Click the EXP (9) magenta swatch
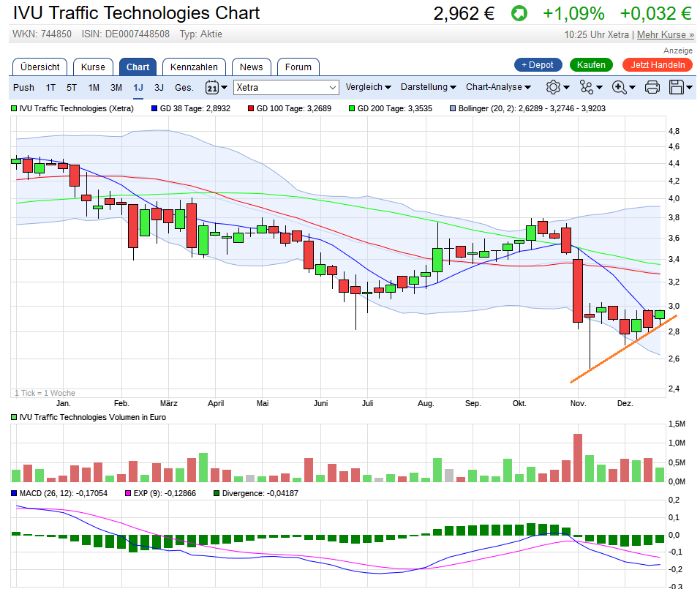Viewport: 700px width, 589px height. click(128, 493)
